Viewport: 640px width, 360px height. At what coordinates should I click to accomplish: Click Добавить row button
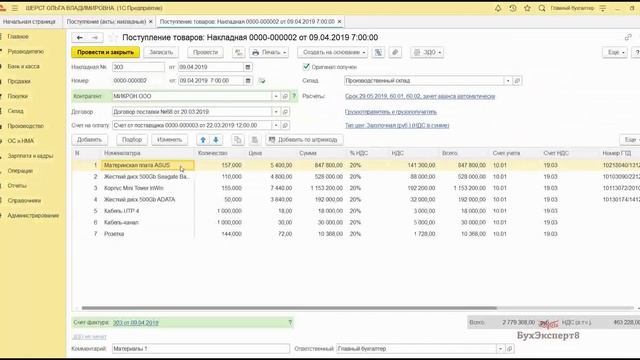(89, 140)
